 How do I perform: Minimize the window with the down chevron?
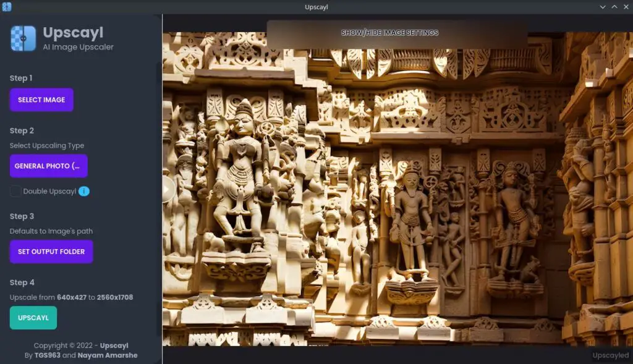(x=602, y=7)
